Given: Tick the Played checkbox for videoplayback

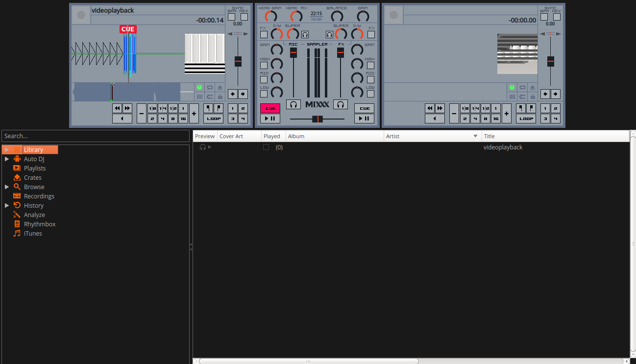Looking at the screenshot, I should click(x=266, y=147).
